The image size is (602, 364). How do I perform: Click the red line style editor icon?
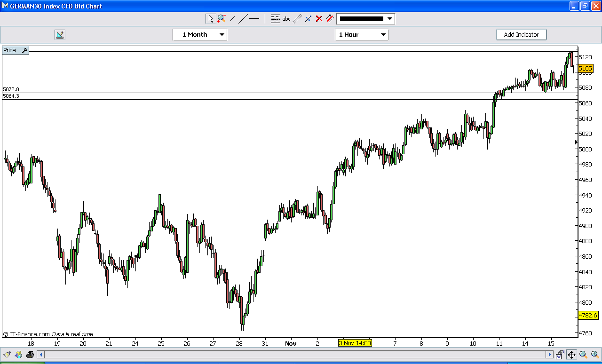[x=330, y=19]
